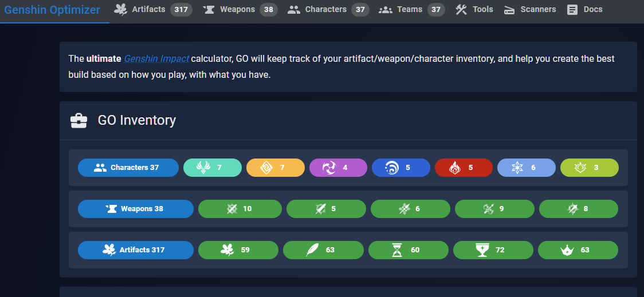The height and width of the screenshot is (297, 644).
Task: Click the claymore weapon chip showing 5
Action: click(326, 209)
